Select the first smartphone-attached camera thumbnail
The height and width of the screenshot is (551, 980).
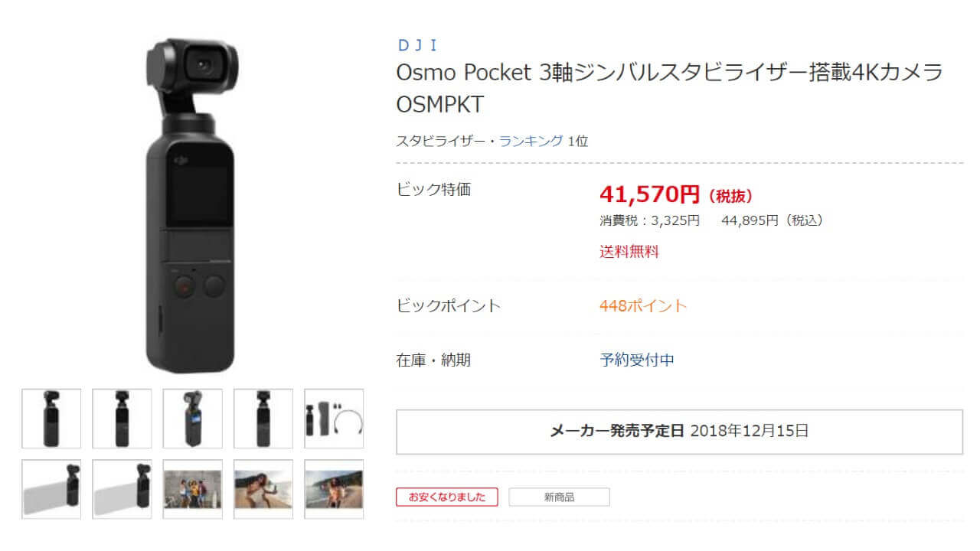click(51, 489)
